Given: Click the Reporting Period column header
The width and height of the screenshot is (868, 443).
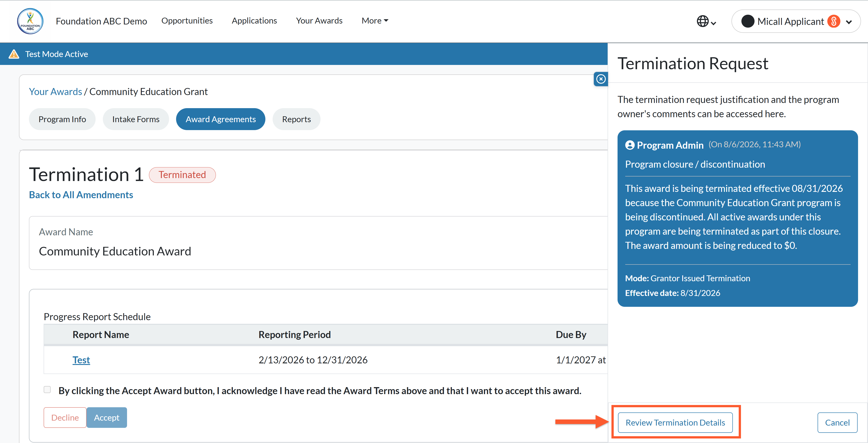Looking at the screenshot, I should pos(295,334).
